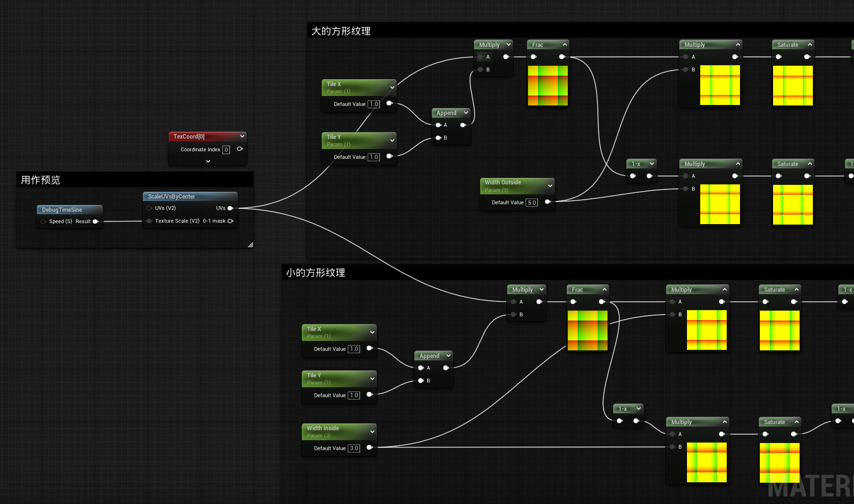Click ScaleUVsByCenter 0-1 mask output pin
This screenshot has width=854, height=504.
[230, 221]
